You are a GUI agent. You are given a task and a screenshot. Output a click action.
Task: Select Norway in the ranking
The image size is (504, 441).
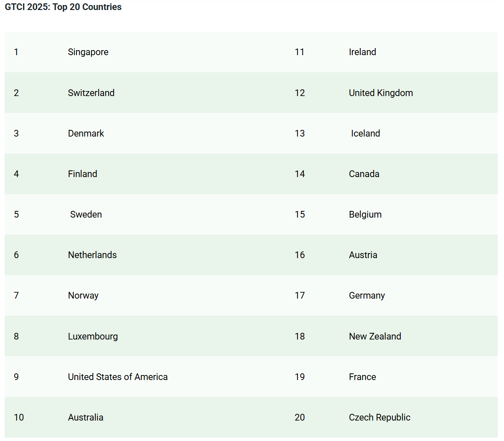83,295
